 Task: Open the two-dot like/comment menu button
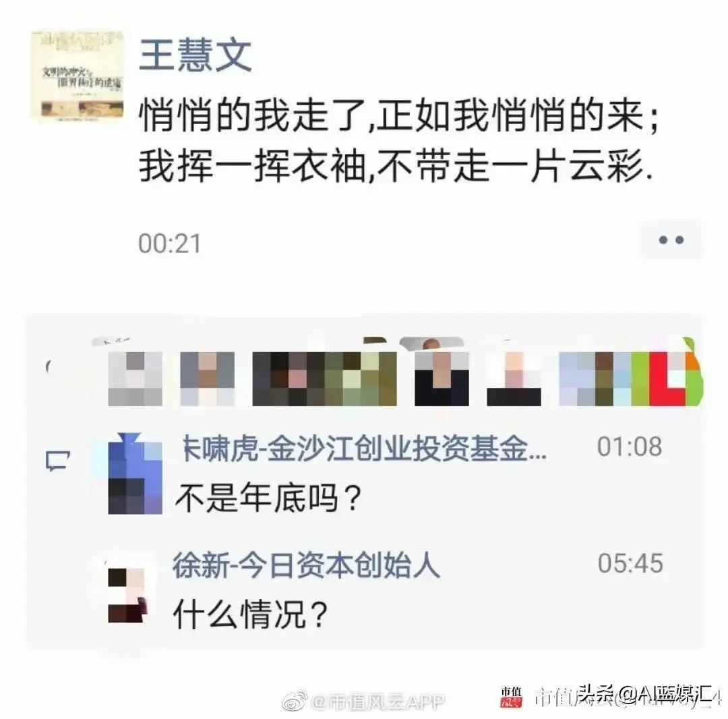click(x=671, y=240)
